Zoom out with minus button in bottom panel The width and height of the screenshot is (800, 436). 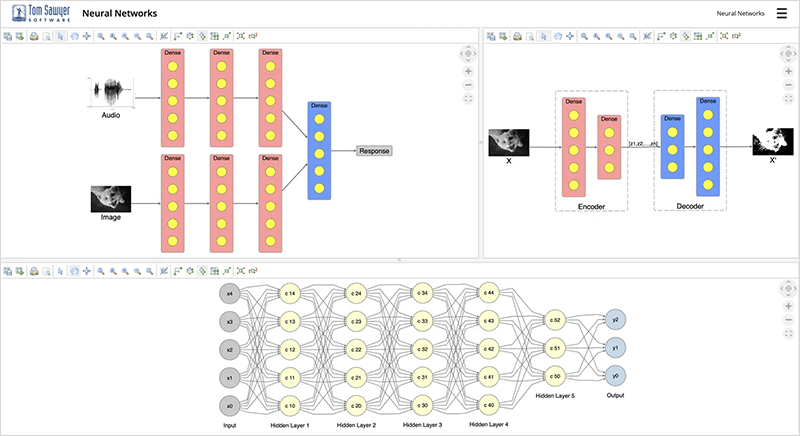point(788,320)
